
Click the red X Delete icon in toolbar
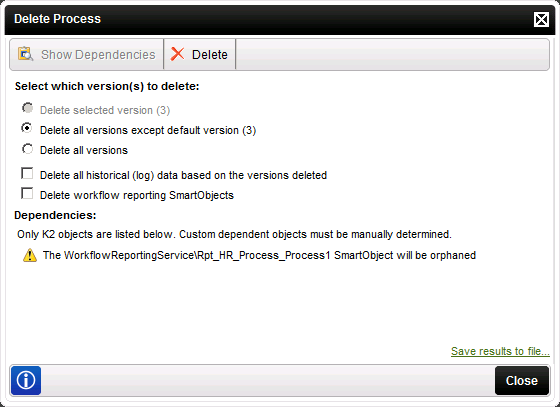178,54
